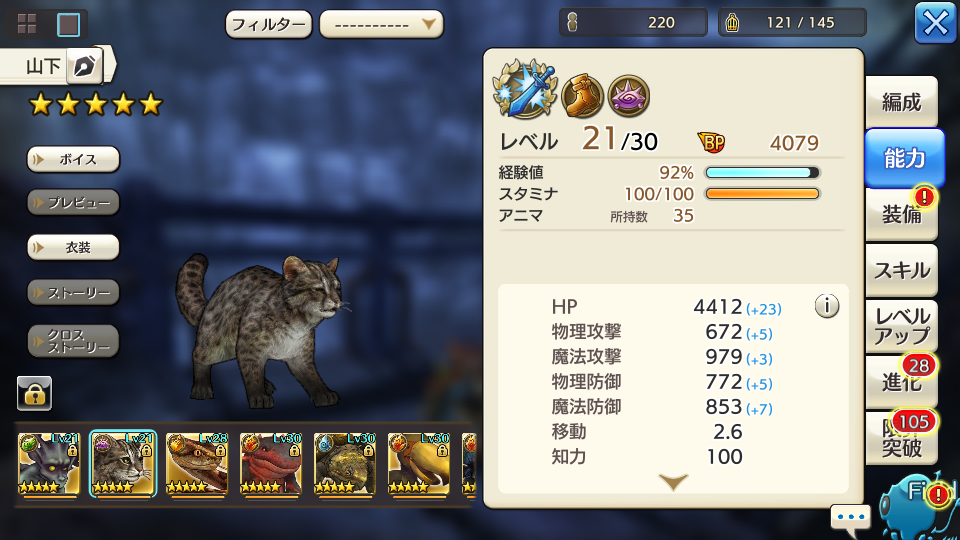Viewport: 960px width, 540px height.
Task: Open the 衣装 costume button
Action: click(x=73, y=247)
